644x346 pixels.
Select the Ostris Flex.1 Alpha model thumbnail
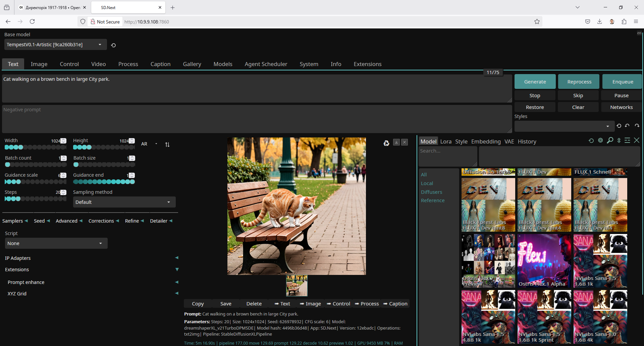pos(544,261)
